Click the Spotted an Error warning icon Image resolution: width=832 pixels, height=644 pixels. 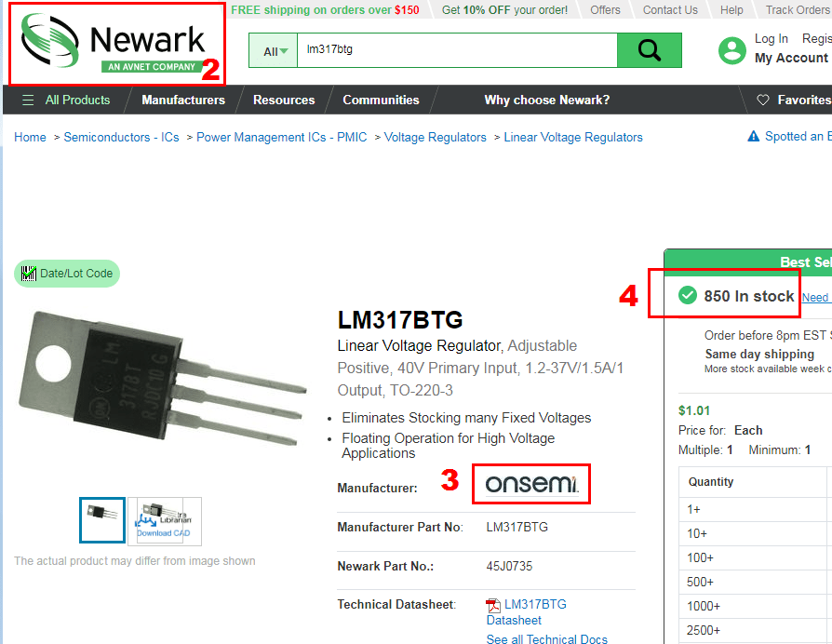753,136
